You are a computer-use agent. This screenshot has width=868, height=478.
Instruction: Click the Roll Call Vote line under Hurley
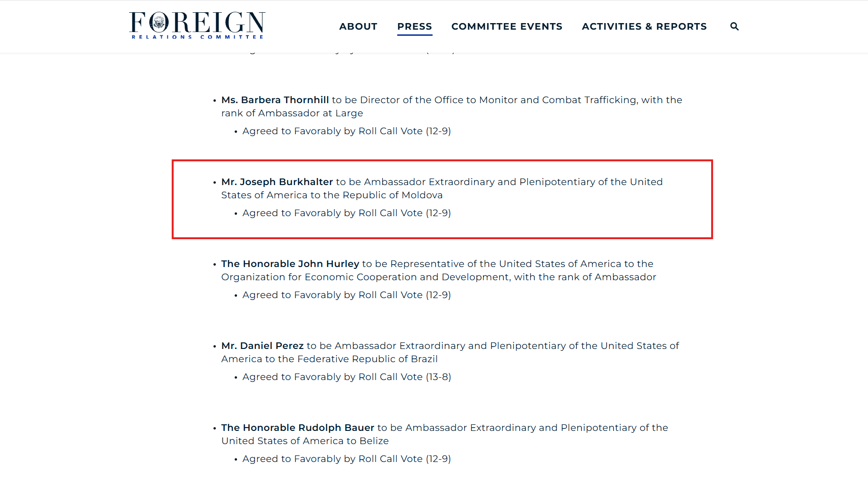347,295
